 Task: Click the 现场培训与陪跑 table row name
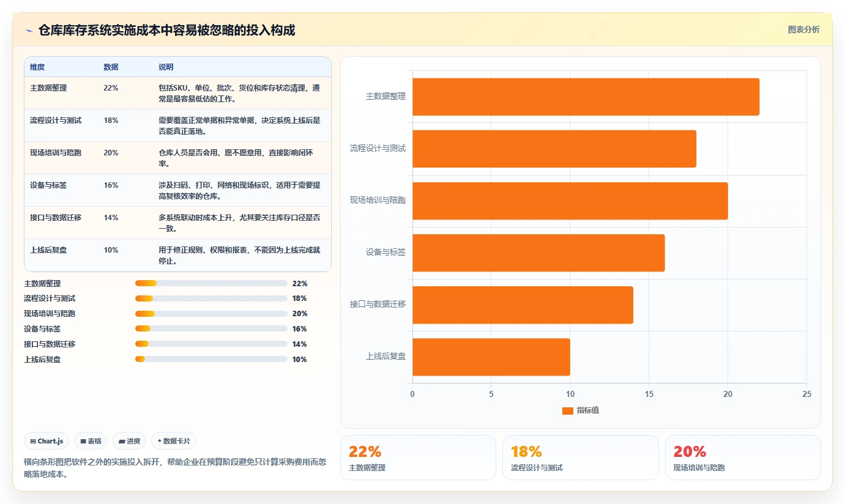click(x=56, y=152)
